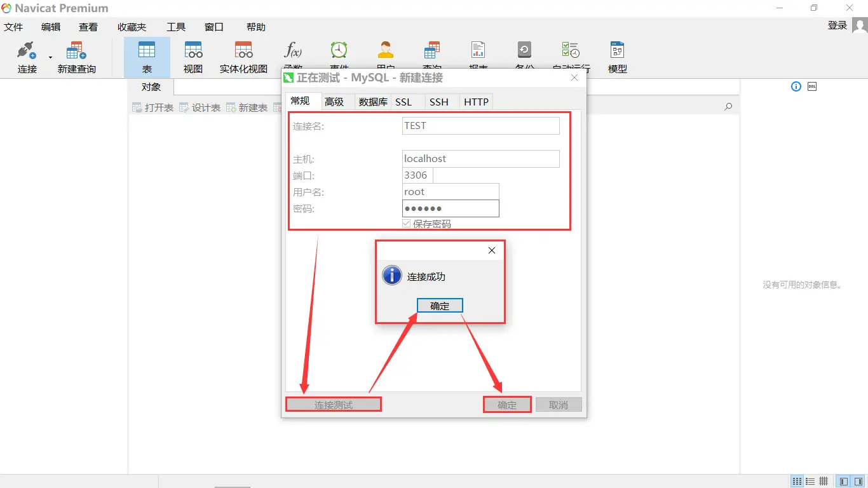Viewport: 868px width, 488px height.
Task: Switch to SSH tab in connection dialog
Action: coord(439,102)
